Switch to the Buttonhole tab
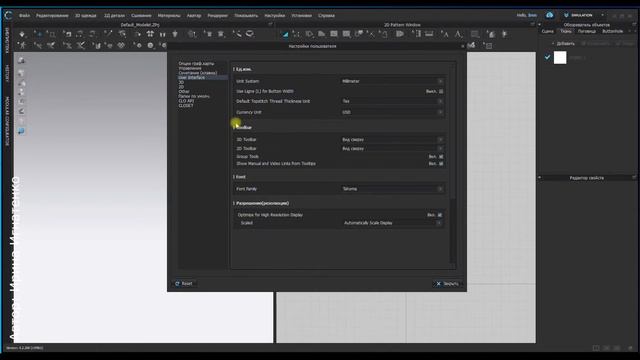Image resolution: width=640 pixels, height=360 pixels. (x=613, y=31)
